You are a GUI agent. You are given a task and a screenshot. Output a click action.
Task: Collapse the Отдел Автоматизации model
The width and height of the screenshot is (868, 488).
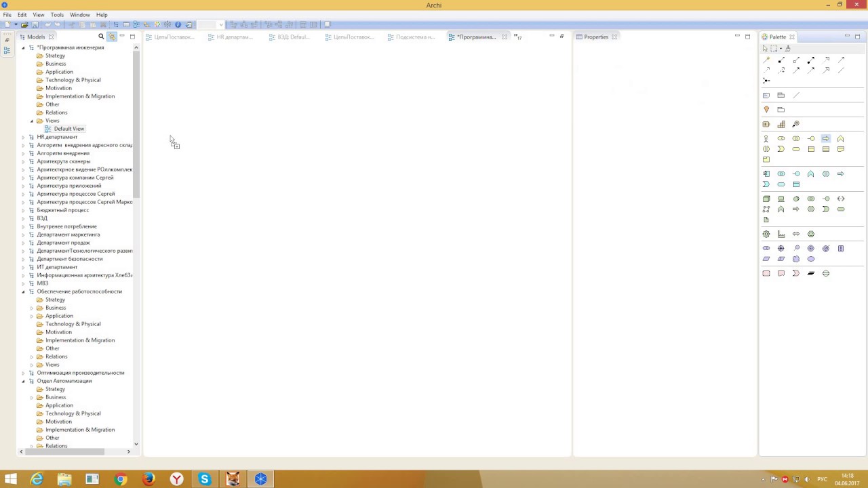pos(23,381)
